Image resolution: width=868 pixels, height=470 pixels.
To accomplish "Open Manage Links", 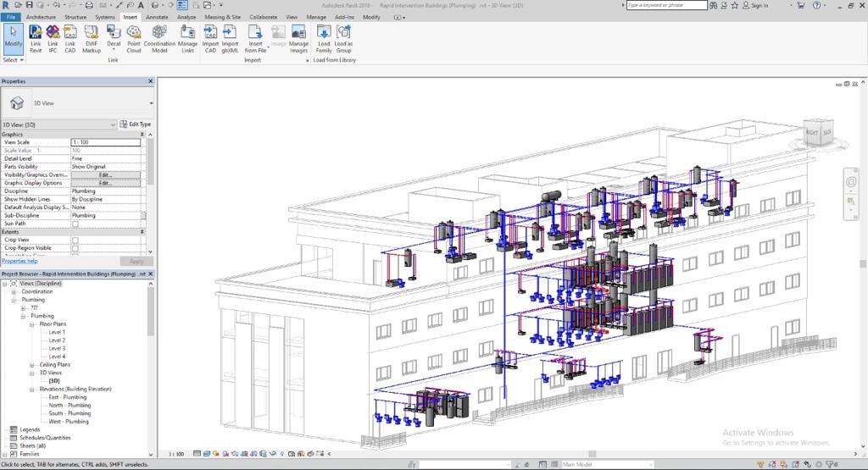I will (x=187, y=39).
